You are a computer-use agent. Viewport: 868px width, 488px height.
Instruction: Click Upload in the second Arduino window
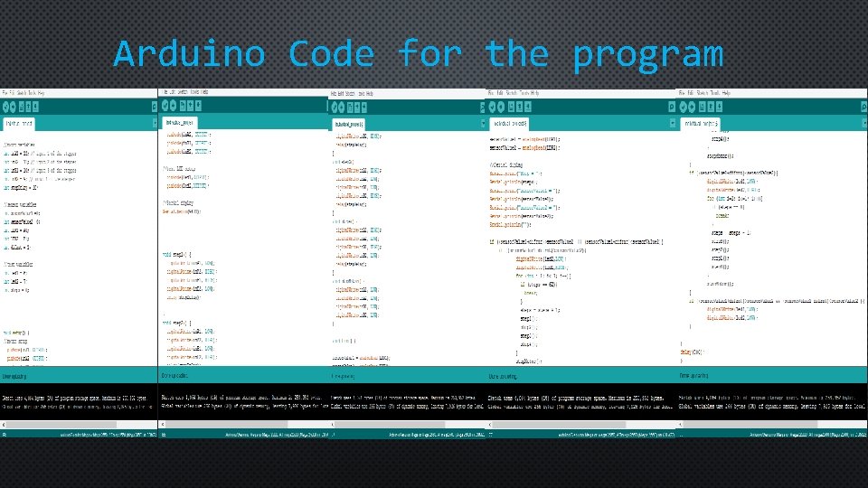[x=173, y=105]
